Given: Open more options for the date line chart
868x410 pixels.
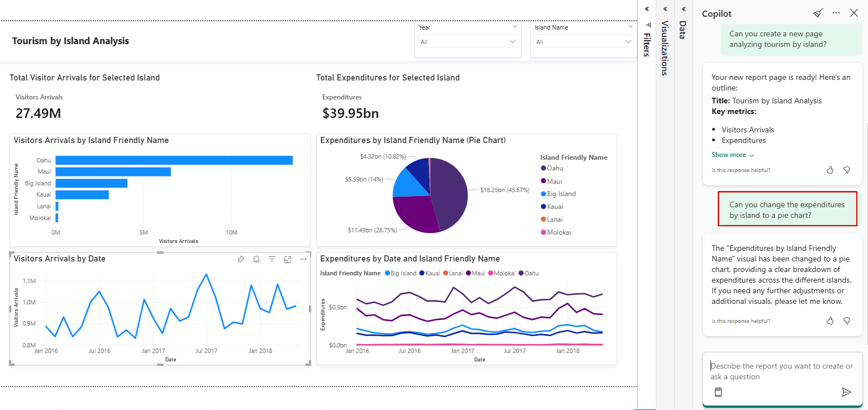Looking at the screenshot, I should pos(303,259).
